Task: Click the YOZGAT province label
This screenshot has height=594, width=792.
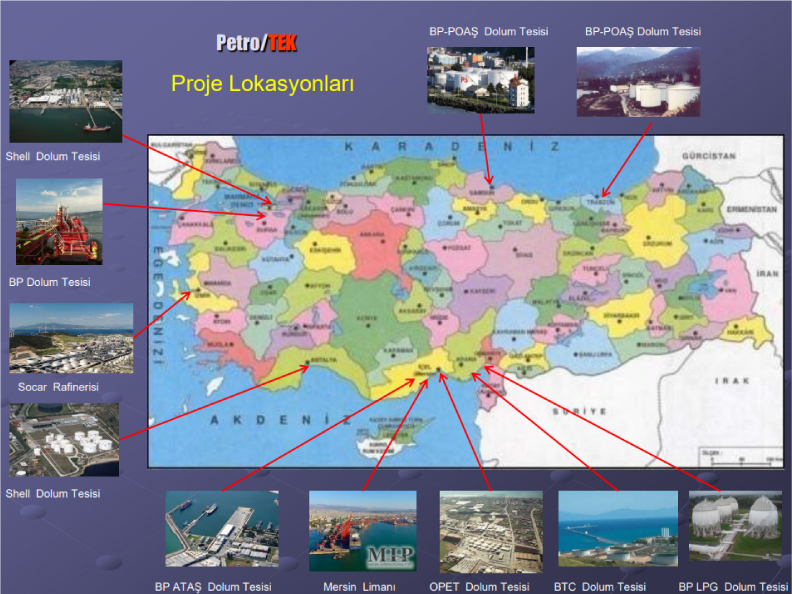Action: (x=458, y=248)
